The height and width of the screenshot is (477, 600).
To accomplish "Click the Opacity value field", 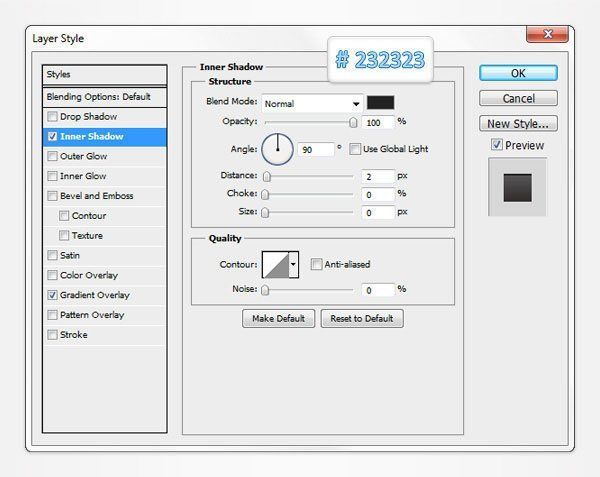I will [x=378, y=123].
